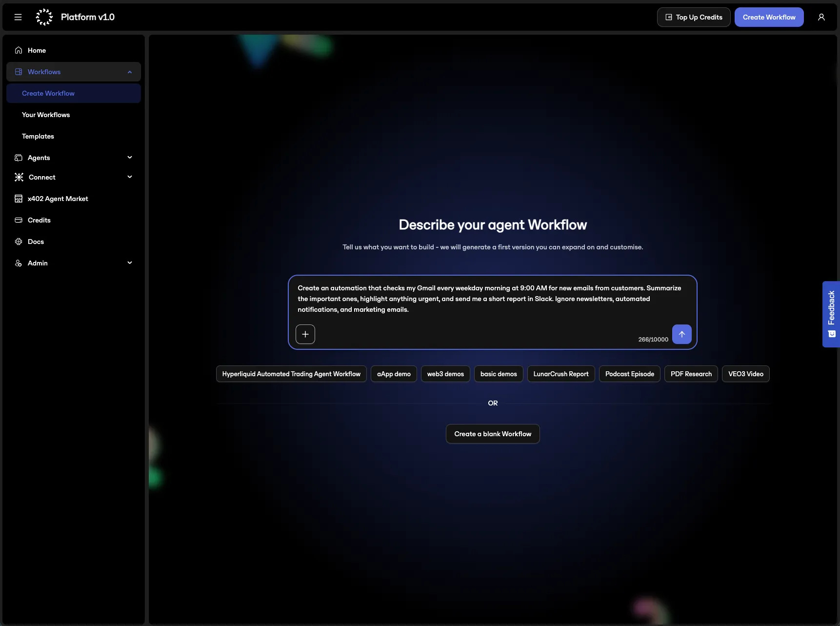
Task: Submit prompt with the up arrow button
Action: pyautogui.click(x=682, y=334)
